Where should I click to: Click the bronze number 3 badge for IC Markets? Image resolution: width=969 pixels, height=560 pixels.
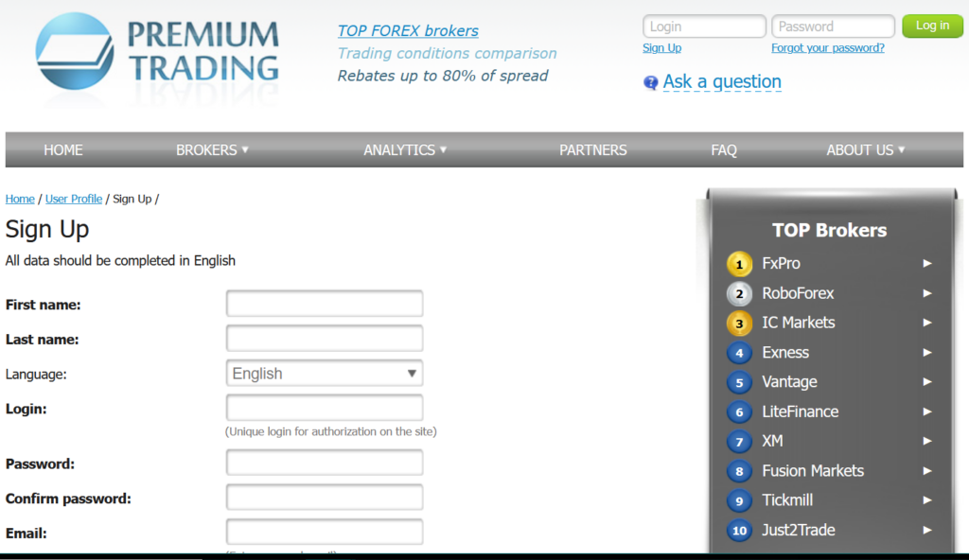point(739,324)
